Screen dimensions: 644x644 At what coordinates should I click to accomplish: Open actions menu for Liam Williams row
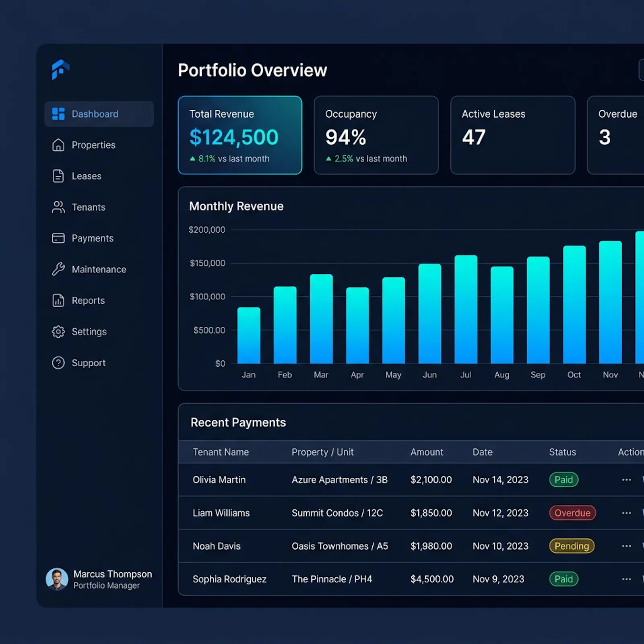tap(626, 513)
